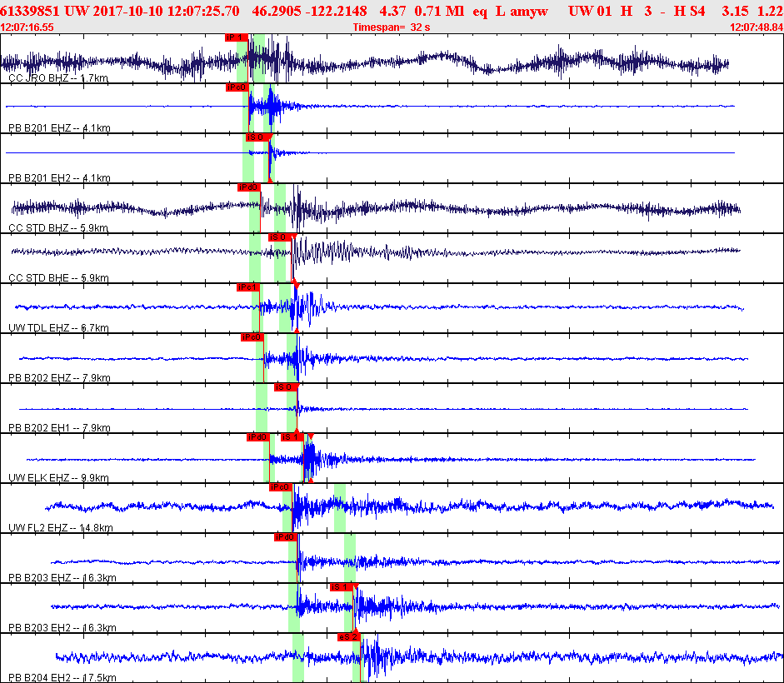Click the 'PB B202 EH1 -- 7.9km' channel label
The width and height of the screenshot is (784, 683).
click(59, 428)
